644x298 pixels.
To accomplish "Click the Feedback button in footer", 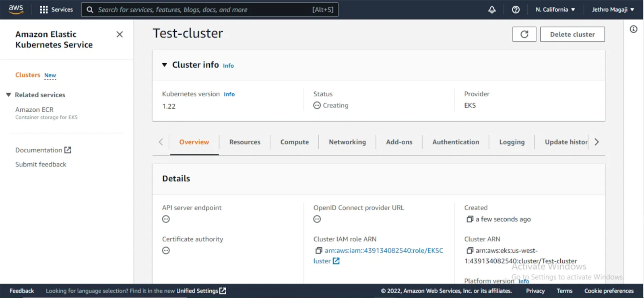I will [x=22, y=291].
